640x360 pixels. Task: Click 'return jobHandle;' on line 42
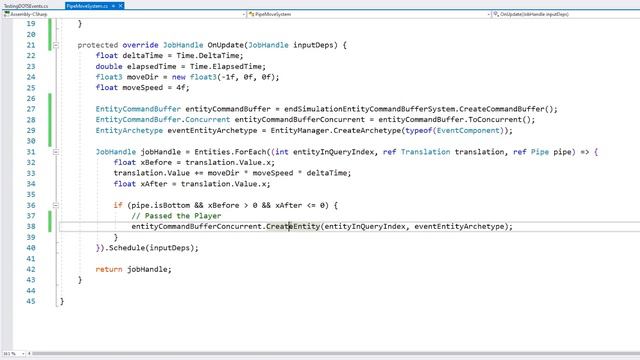coord(133,269)
